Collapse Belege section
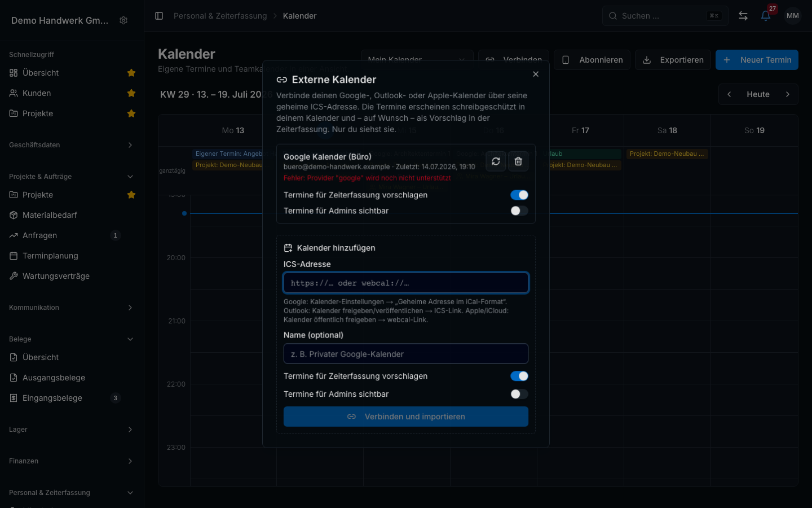This screenshot has width=812, height=508. click(x=72, y=339)
